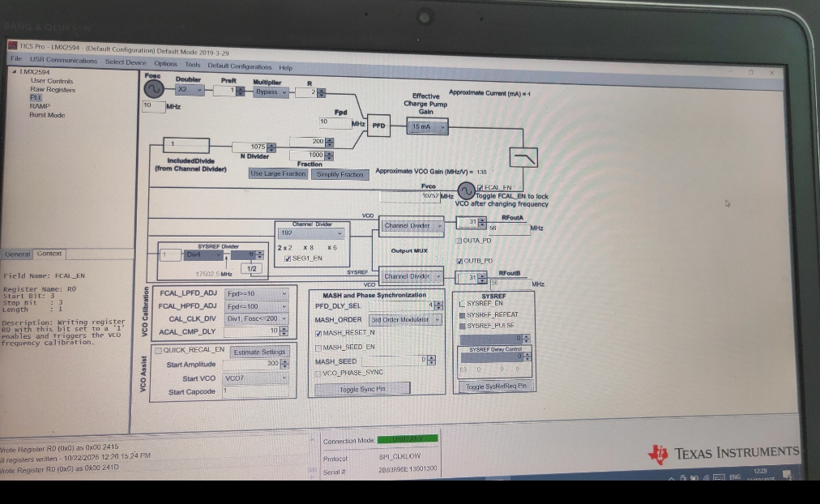This screenshot has width=820, height=504.
Task: Toggle the SYSREF_REPEAT checkbox
Action: click(x=462, y=315)
